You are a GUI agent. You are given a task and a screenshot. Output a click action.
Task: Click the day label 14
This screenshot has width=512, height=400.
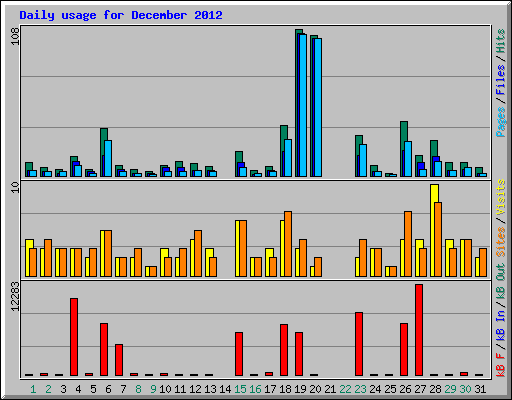(225, 389)
